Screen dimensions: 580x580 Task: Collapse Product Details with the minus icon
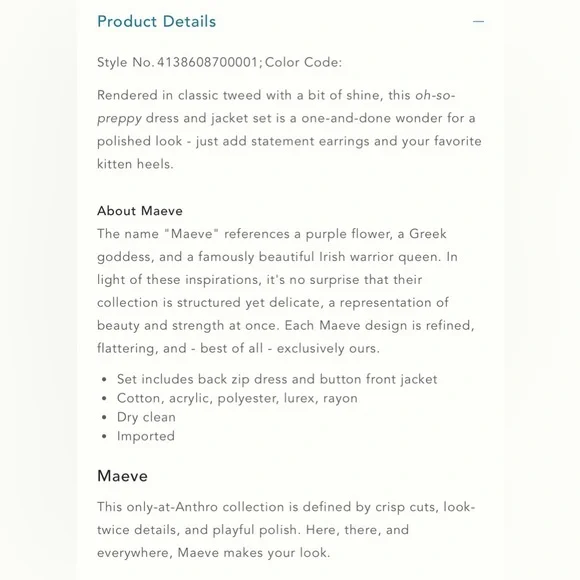pyautogui.click(x=478, y=21)
